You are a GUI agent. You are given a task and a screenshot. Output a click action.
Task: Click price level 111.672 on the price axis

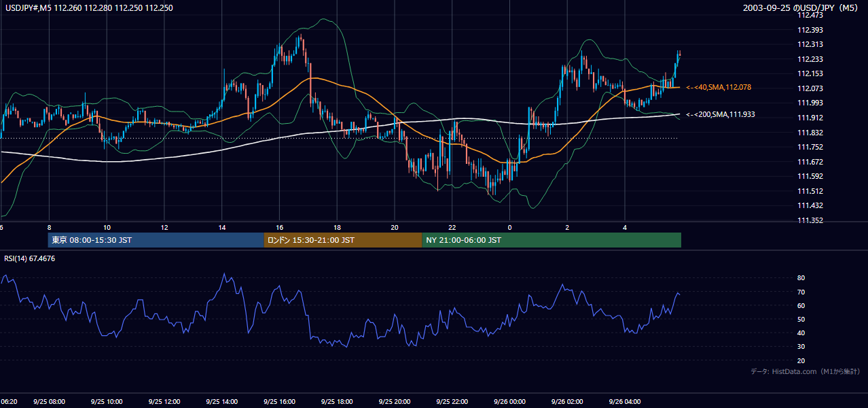(810, 162)
